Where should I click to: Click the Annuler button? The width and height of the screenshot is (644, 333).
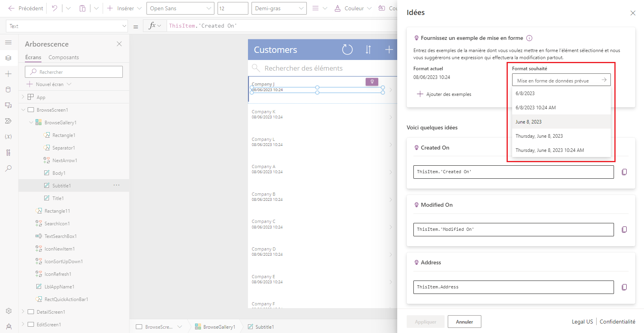pyautogui.click(x=464, y=322)
